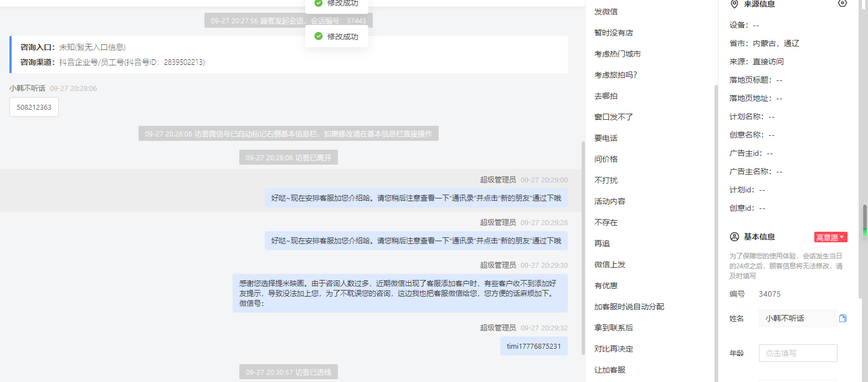Screen dimensions: 868x382
Task: Click the 访客已离开 system notice
Action: [289, 157]
